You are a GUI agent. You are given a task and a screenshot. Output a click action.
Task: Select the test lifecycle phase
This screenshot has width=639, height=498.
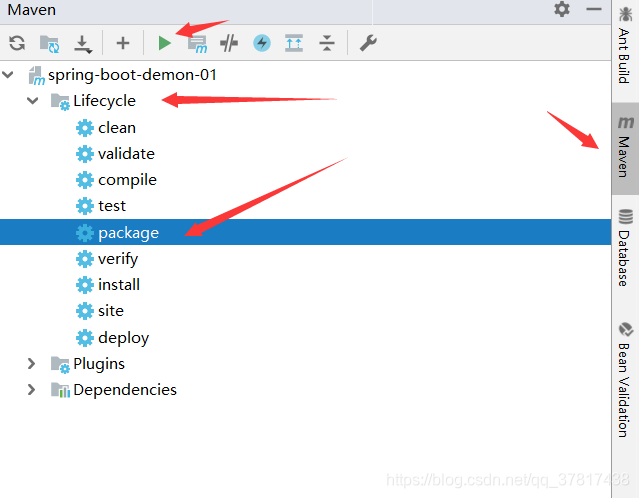coord(306,206)
